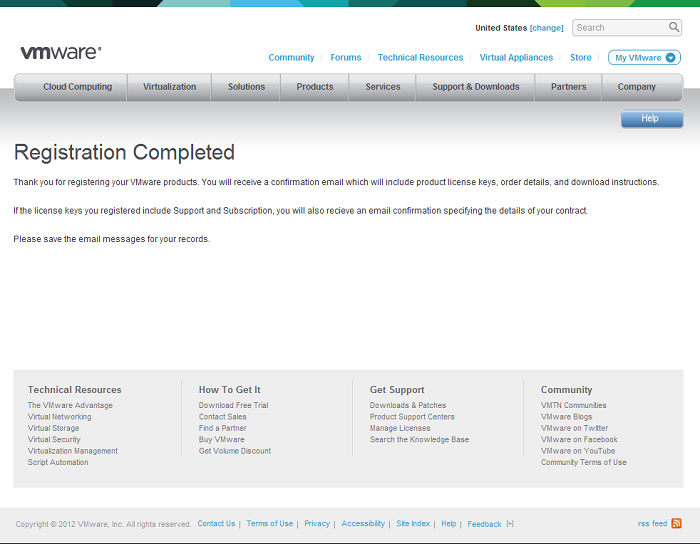Expand the Feedback [+] icon in footer

510,524
